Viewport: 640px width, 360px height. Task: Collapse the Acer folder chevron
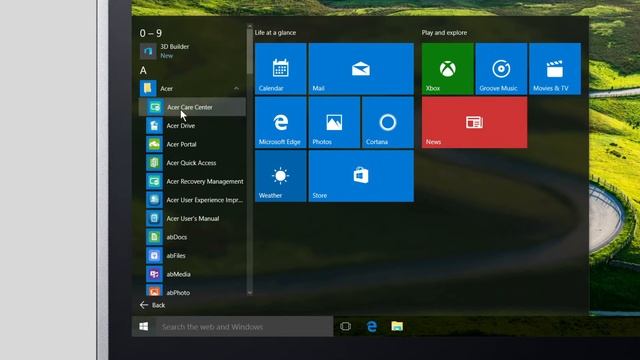[x=236, y=89]
